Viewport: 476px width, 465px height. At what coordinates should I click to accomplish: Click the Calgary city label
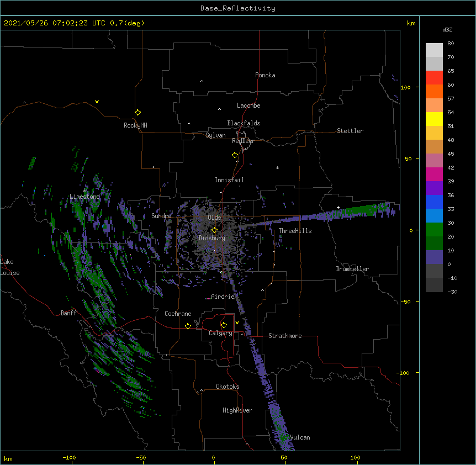click(220, 333)
